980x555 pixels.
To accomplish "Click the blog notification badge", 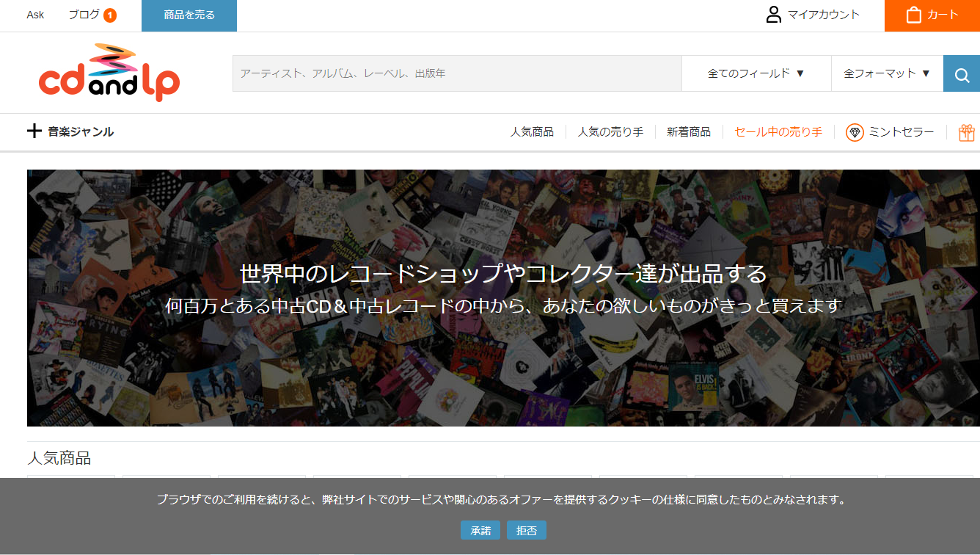I will [x=110, y=15].
